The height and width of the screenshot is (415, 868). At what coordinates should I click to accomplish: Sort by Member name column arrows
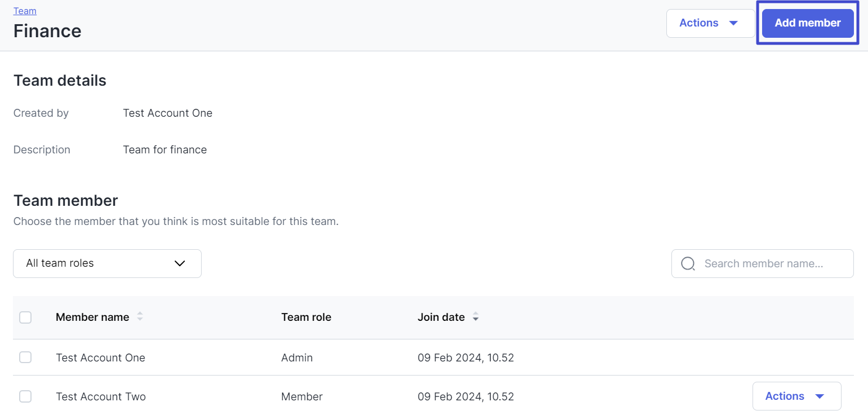point(140,317)
